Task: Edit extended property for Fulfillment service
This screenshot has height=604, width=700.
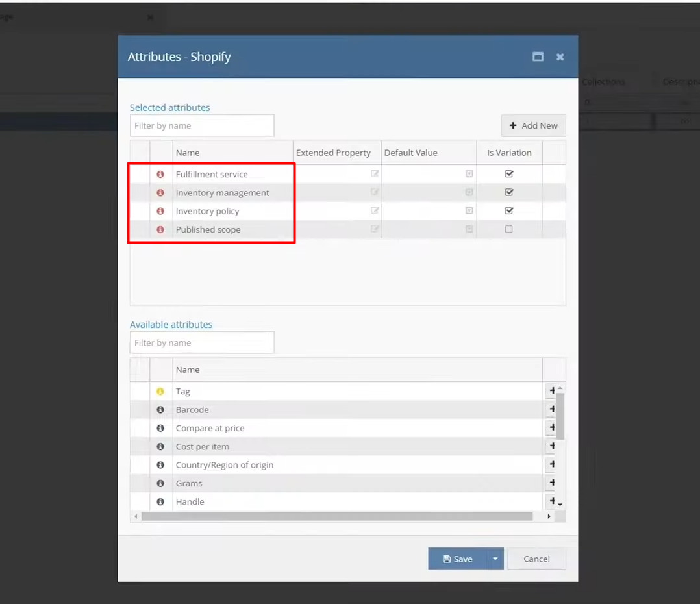Action: 375,173
